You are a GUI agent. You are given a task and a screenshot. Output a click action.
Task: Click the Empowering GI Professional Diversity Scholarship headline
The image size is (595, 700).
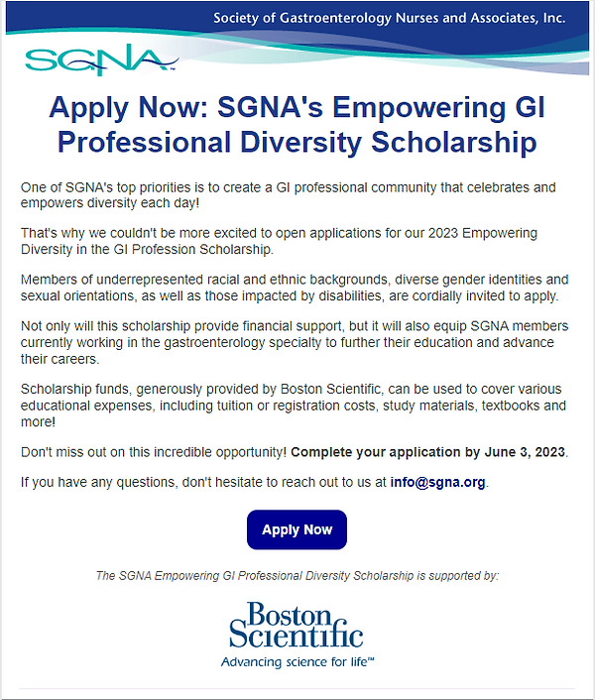coord(297,124)
